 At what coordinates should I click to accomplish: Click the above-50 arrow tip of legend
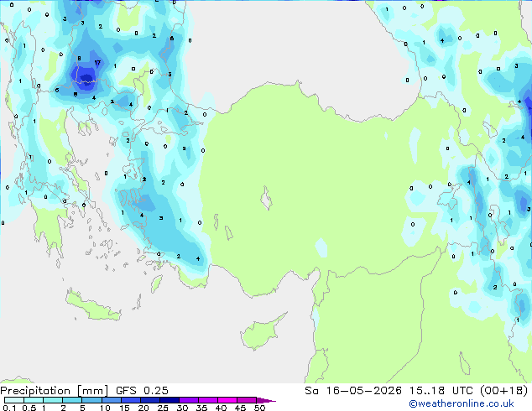(x=266, y=400)
